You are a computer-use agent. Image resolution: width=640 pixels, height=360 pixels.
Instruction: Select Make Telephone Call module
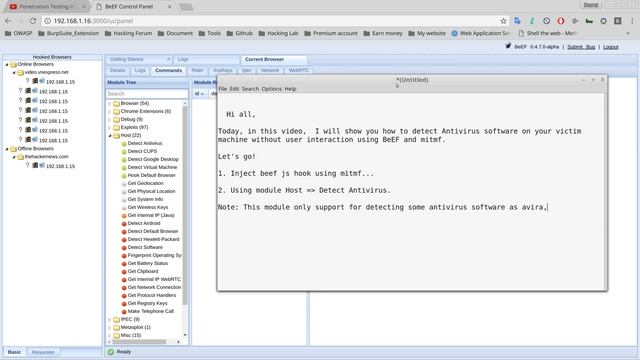[151, 311]
